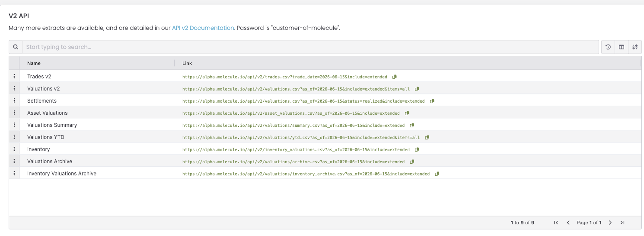The height and width of the screenshot is (236, 644).
Task: Click the '1 to 9 of 9' count
Action: tap(523, 223)
